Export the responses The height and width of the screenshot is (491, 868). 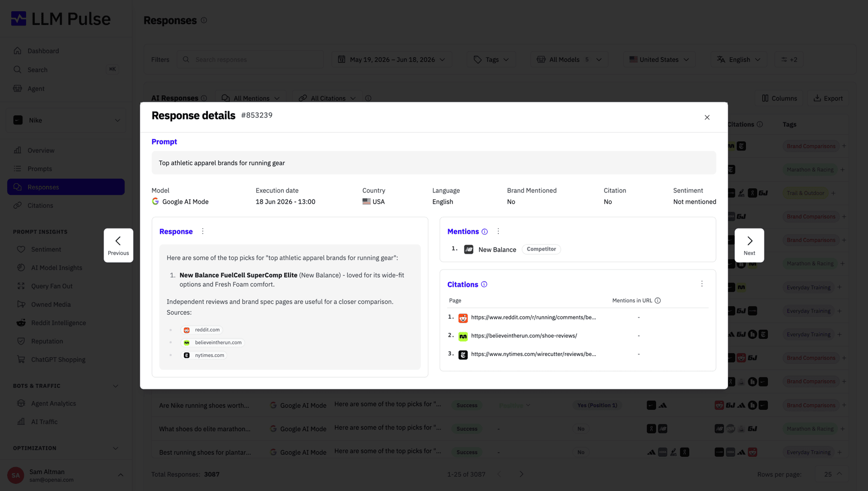[x=828, y=98]
